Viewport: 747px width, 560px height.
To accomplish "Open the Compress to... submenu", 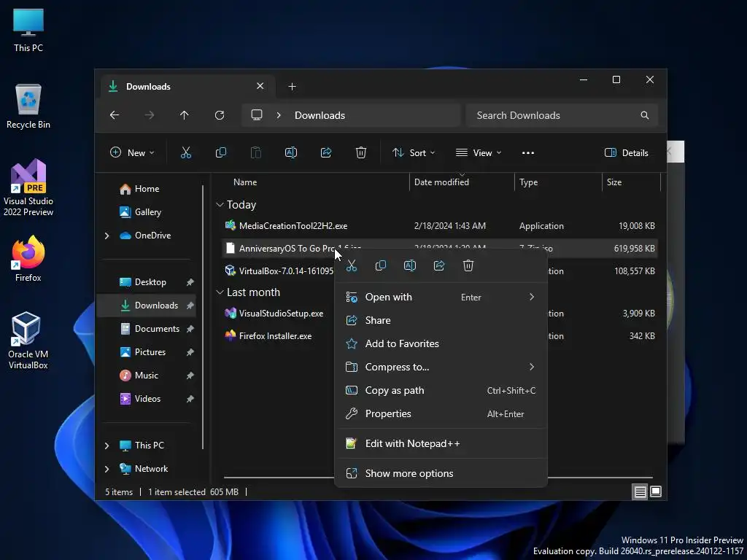I will [441, 367].
